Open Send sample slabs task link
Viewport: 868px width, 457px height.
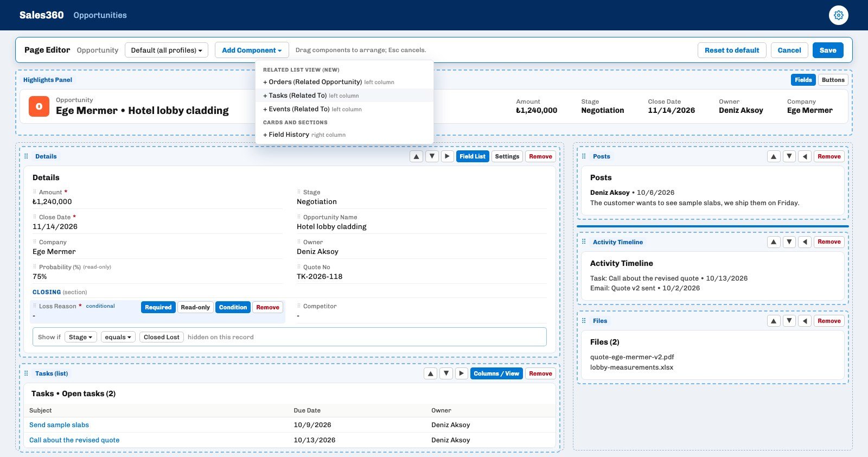pos(59,425)
